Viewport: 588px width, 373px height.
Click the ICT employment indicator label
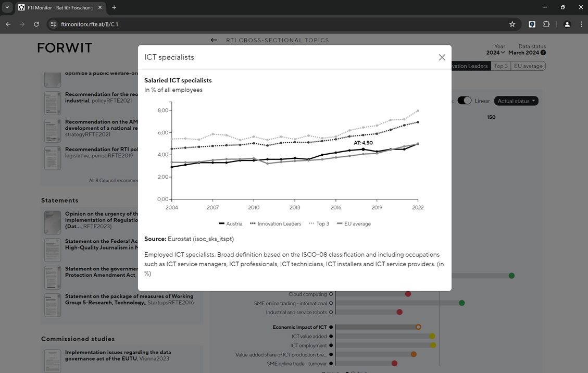(308, 345)
